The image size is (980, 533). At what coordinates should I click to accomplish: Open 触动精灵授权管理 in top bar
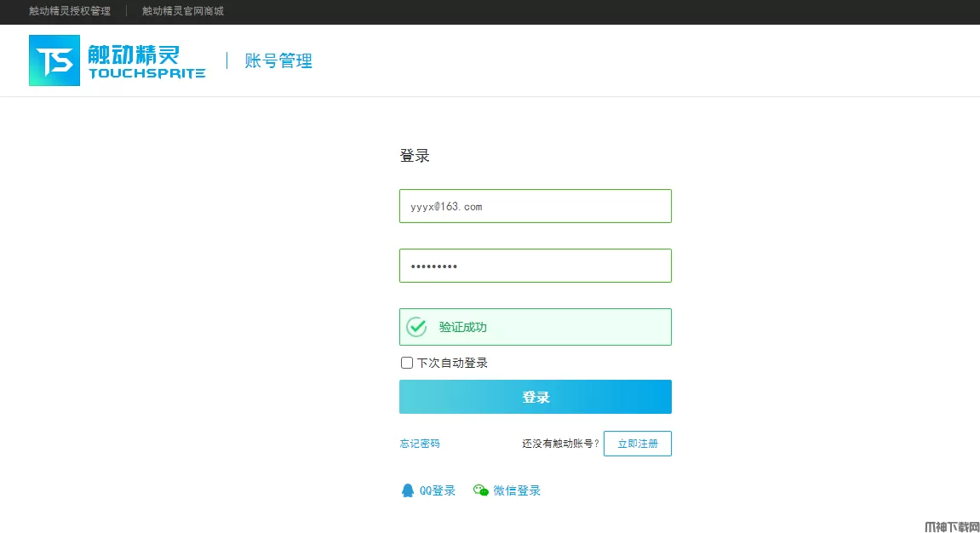(69, 11)
